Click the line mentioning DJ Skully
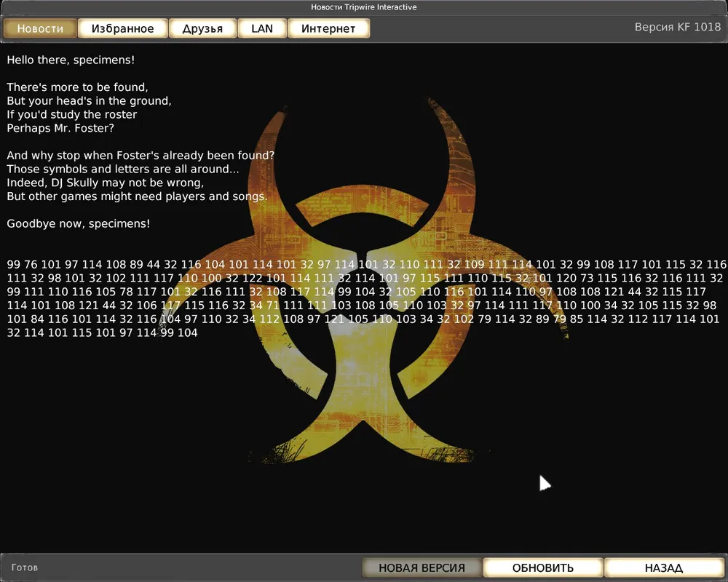 pyautogui.click(x=105, y=183)
